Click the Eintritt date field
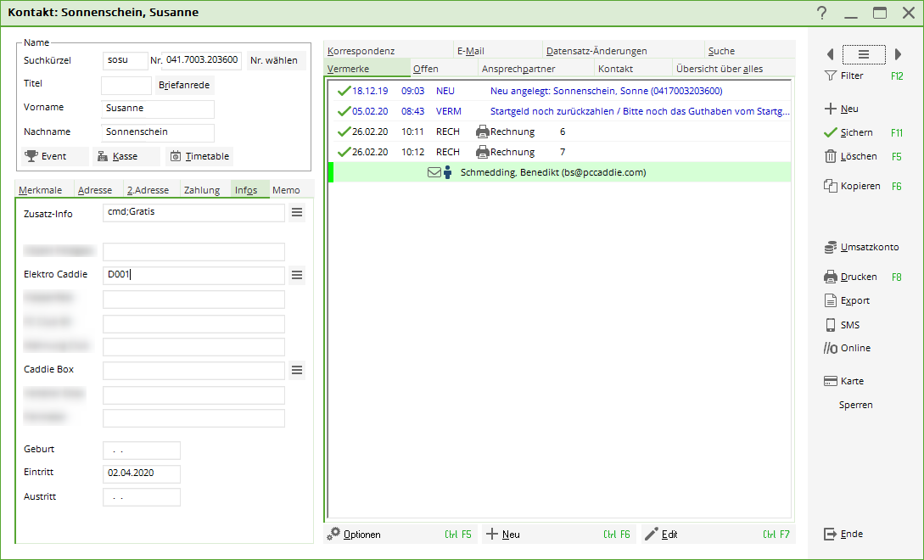924x560 pixels. (x=141, y=473)
